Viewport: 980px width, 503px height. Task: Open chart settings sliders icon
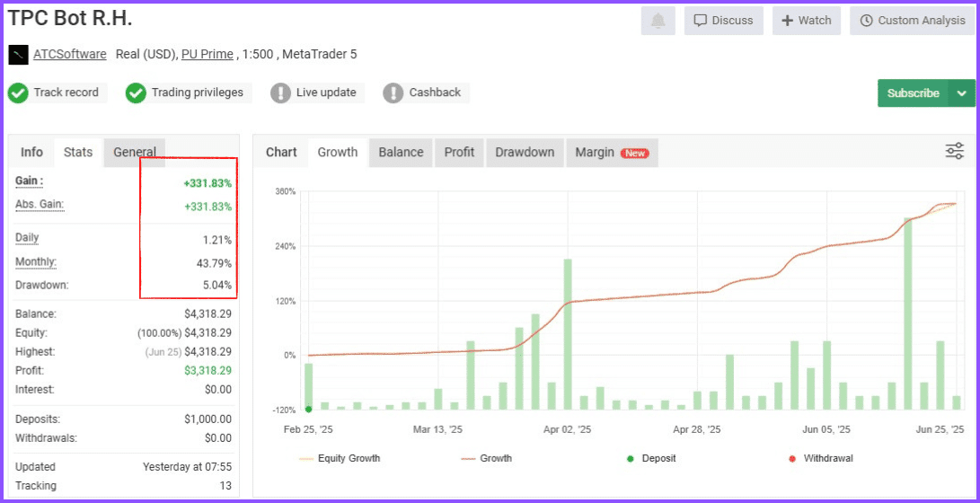pyautogui.click(x=954, y=151)
